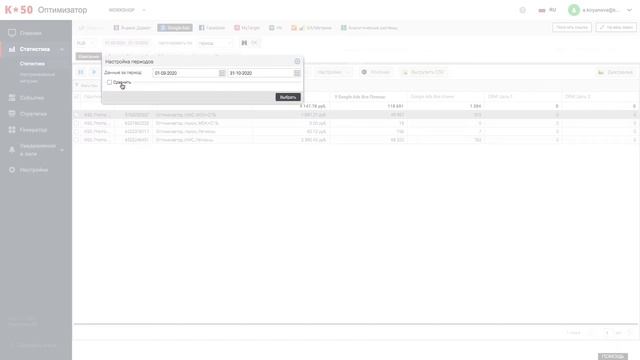
Task: Click the date range field in filter bar
Action: coord(127,43)
